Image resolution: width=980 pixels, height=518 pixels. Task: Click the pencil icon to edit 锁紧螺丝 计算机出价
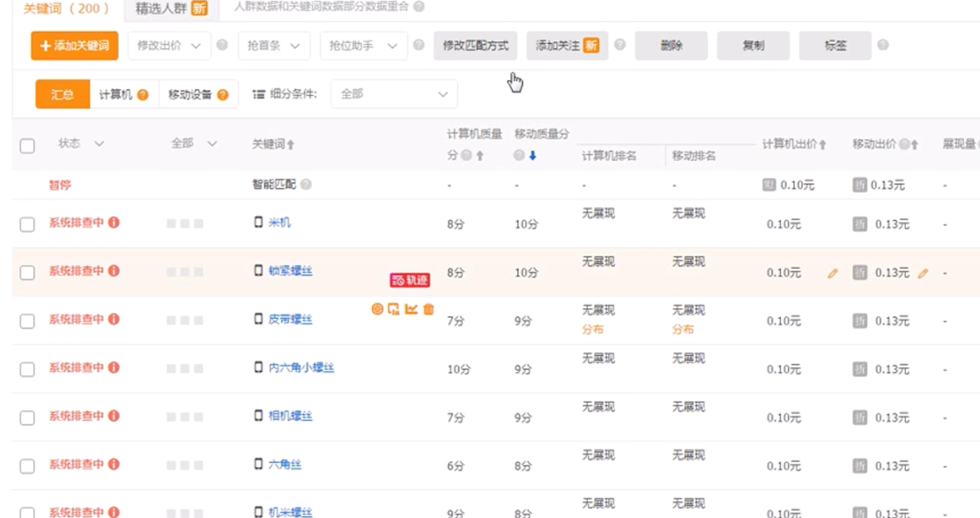(832, 274)
